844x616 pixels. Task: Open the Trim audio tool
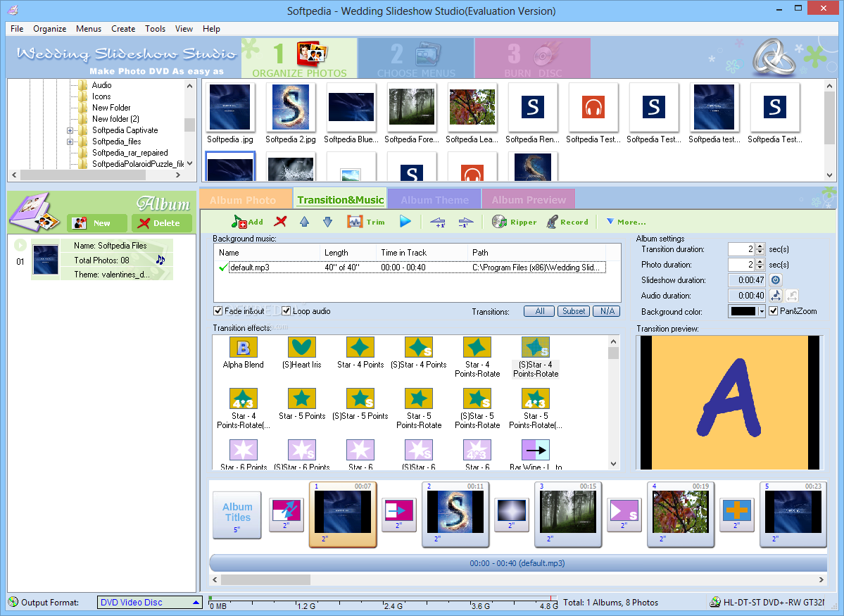[x=366, y=221]
